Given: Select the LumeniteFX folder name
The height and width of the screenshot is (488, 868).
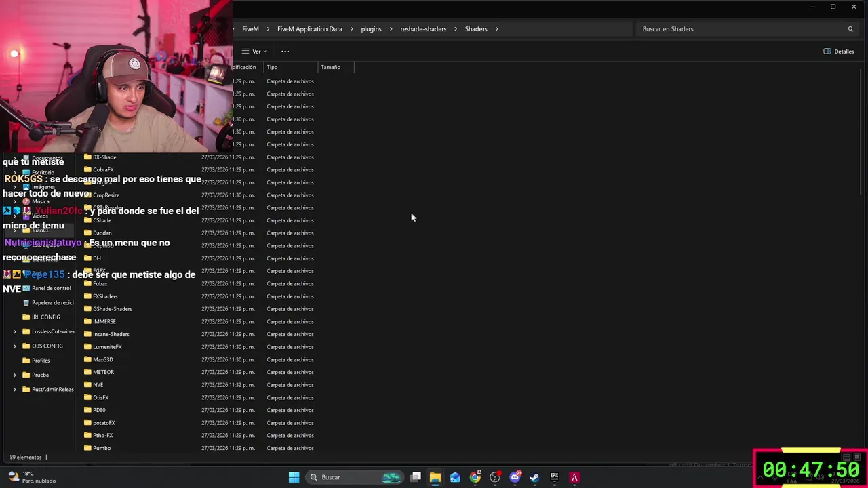Looking at the screenshot, I should (x=107, y=347).
